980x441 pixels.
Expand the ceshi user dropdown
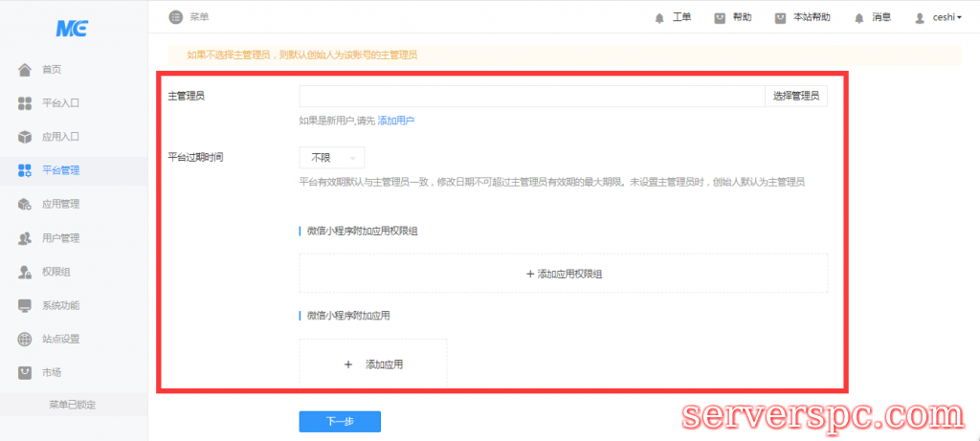tap(947, 18)
